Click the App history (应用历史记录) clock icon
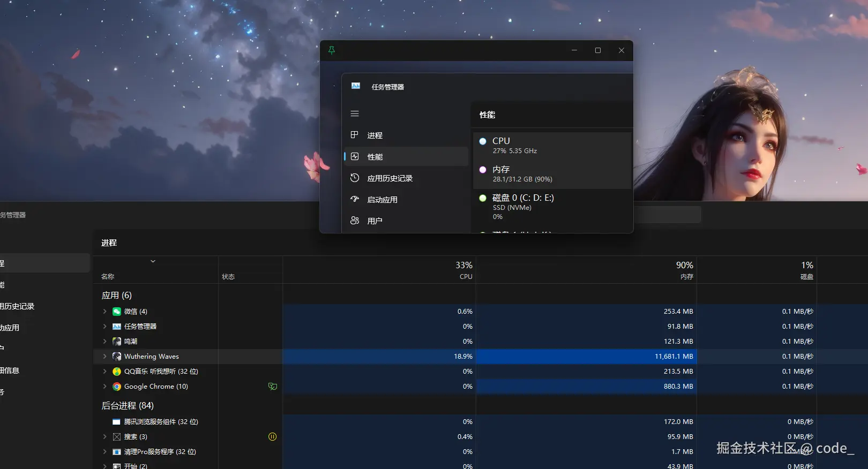The image size is (868, 469). [355, 178]
